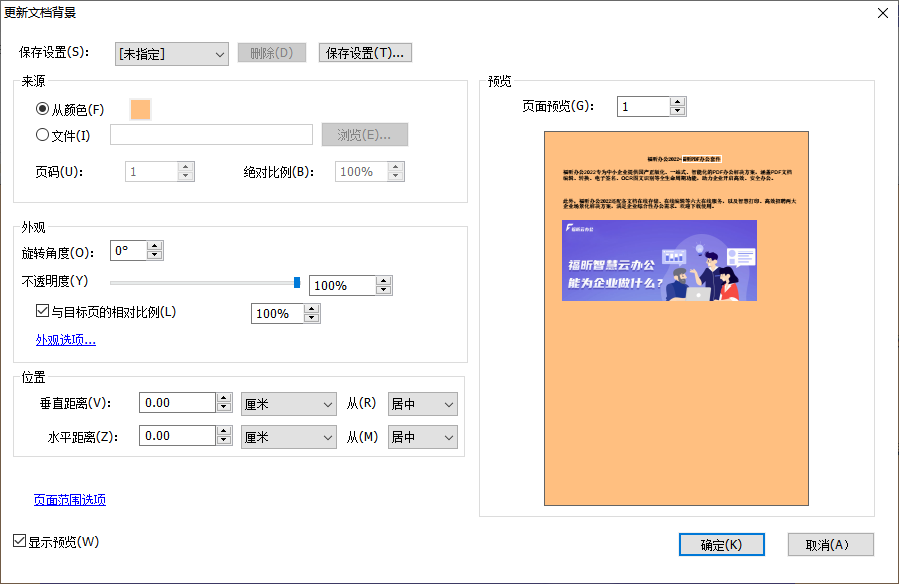Click the 不透明度 slider handle
This screenshot has width=899, height=584.
click(296, 282)
